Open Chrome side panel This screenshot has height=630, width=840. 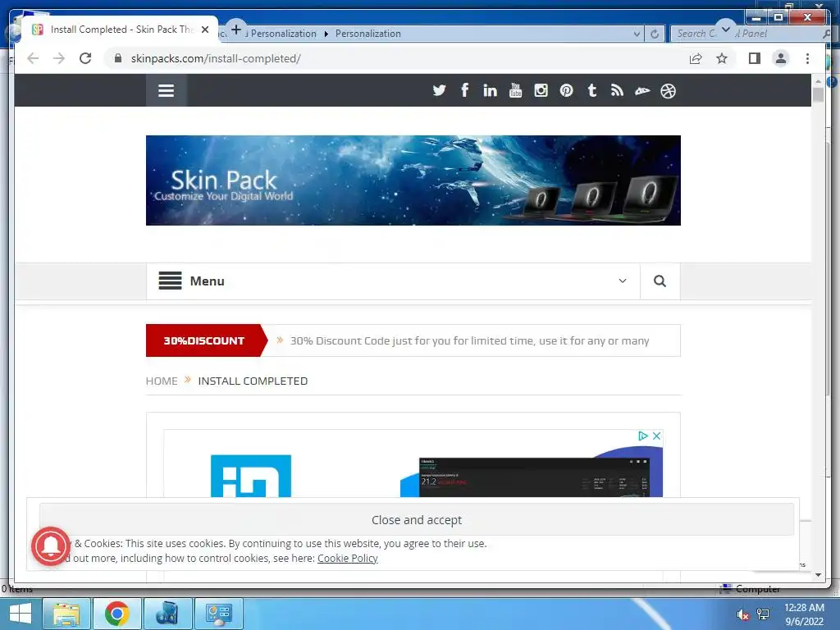tap(755, 58)
